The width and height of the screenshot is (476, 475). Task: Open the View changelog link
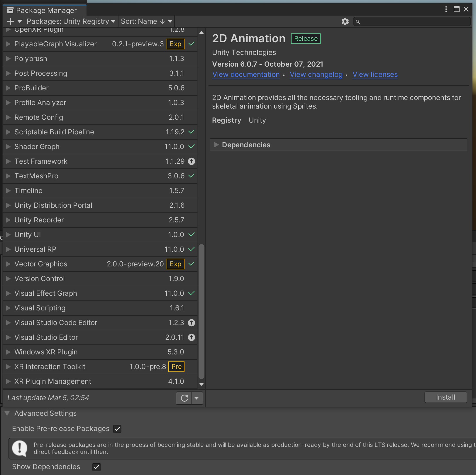coord(316,75)
